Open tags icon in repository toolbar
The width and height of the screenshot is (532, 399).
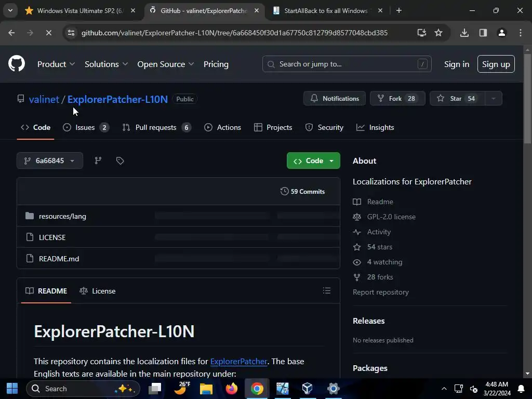pos(120,161)
